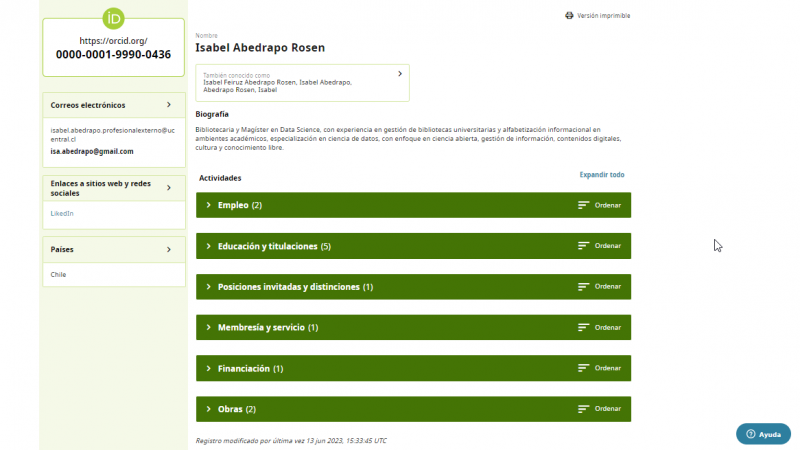Open the Países side panel arrow
Screen dimensions: 800x450
tap(169, 249)
